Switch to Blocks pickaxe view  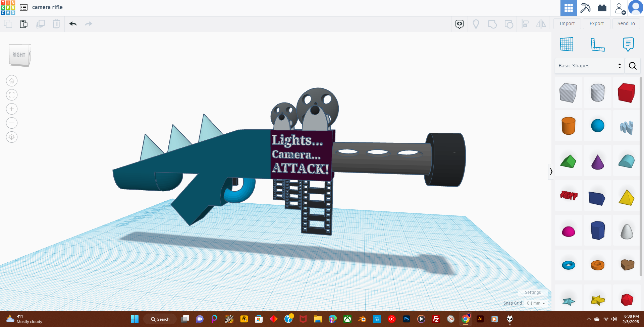click(x=585, y=8)
